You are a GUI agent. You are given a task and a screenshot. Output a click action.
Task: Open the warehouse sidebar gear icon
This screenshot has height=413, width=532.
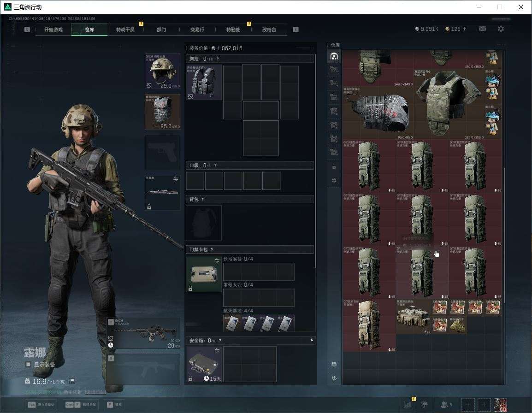click(x=334, y=180)
